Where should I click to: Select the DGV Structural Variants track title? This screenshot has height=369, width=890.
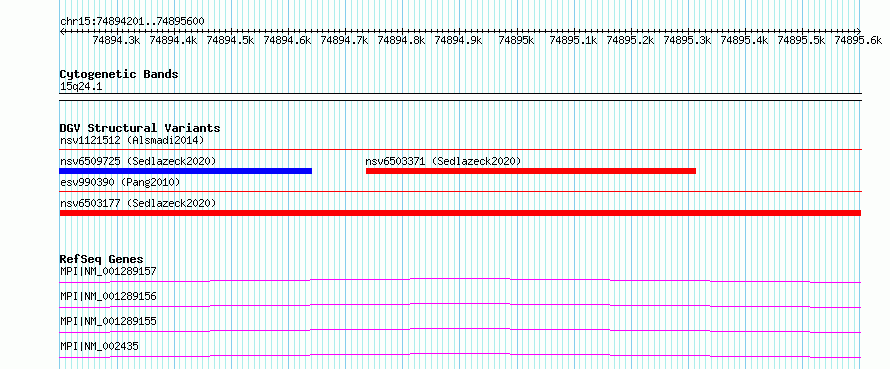pyautogui.click(x=140, y=128)
